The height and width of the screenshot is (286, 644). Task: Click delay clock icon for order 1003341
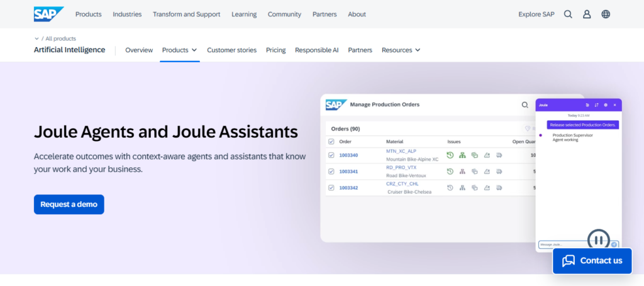pyautogui.click(x=450, y=172)
